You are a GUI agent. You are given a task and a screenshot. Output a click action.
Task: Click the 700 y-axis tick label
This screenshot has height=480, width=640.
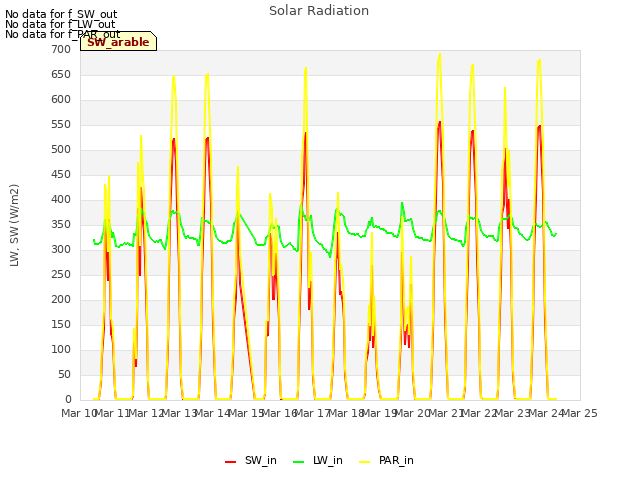point(61,49)
